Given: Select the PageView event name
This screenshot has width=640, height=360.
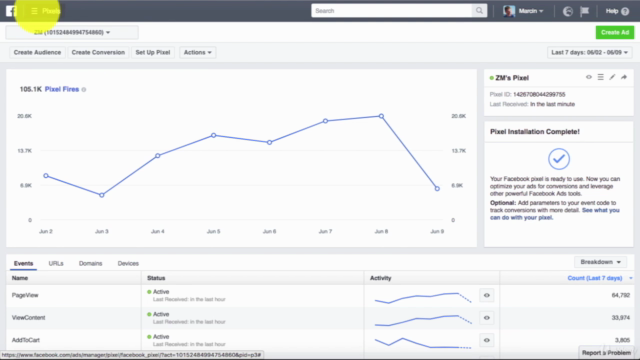Looking at the screenshot, I should coord(25,295).
